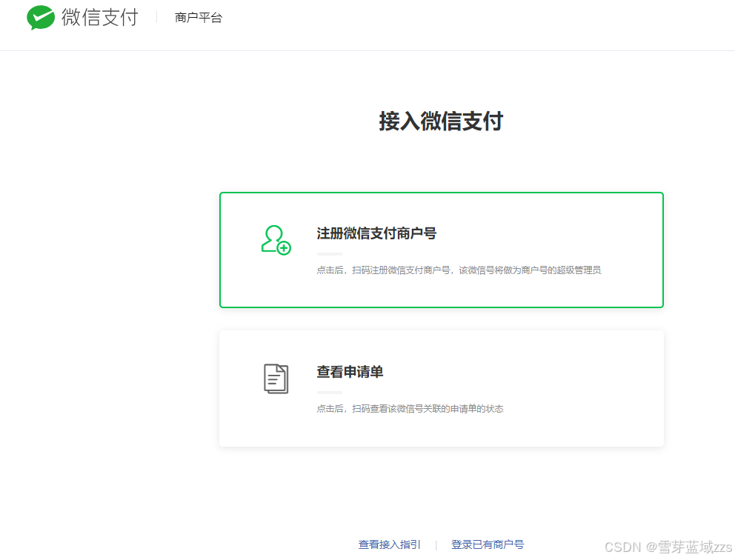The width and height of the screenshot is (735, 560).
Task: Click 微信支付 brand text in header
Action: tap(100, 18)
